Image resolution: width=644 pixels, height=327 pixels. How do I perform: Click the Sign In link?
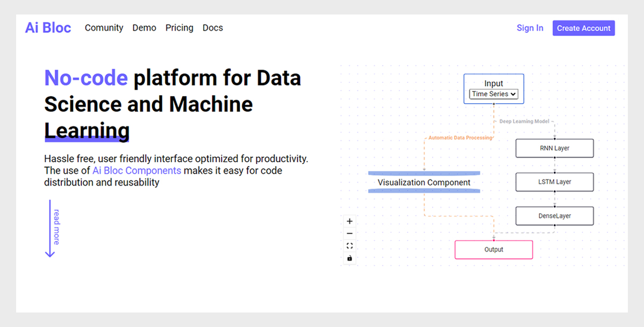tap(530, 28)
